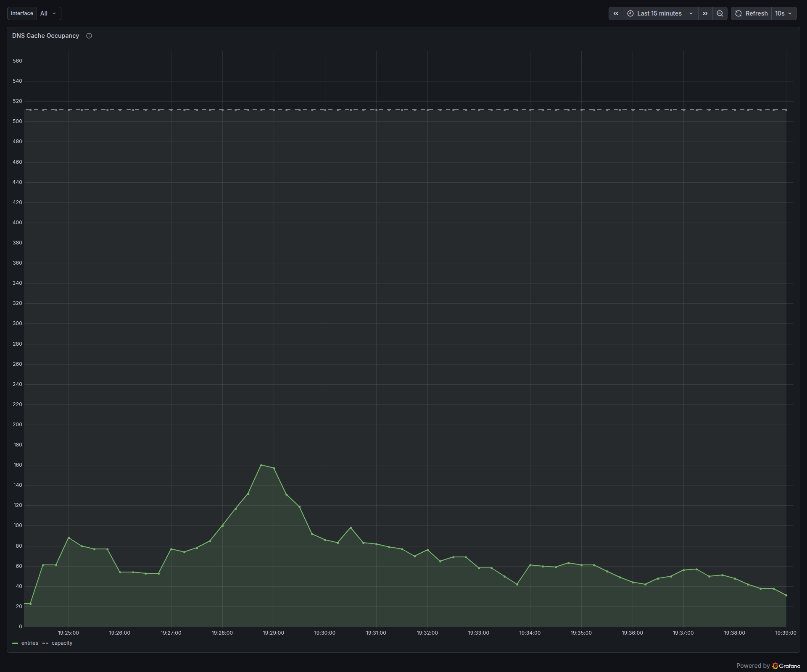Screen dimensions: 807x672
Task: Shift time range back with double-left chevrons
Action: tap(615, 13)
